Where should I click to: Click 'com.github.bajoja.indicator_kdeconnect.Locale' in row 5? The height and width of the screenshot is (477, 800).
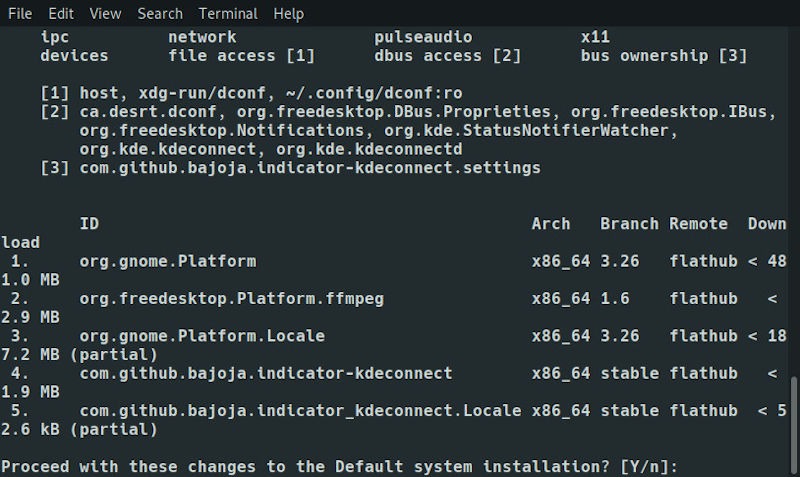(300, 410)
